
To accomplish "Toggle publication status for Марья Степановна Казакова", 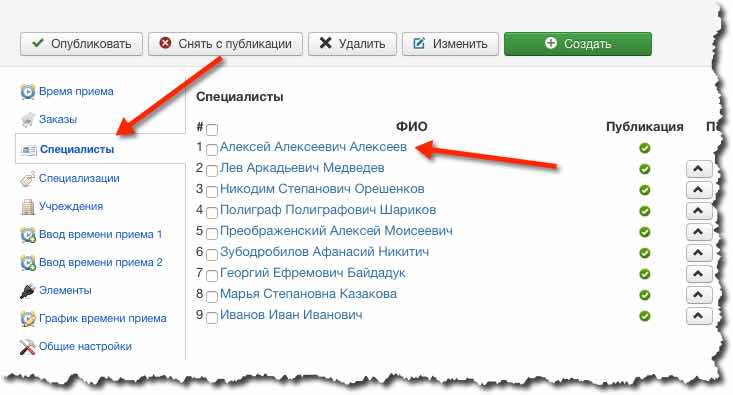I will click(645, 295).
